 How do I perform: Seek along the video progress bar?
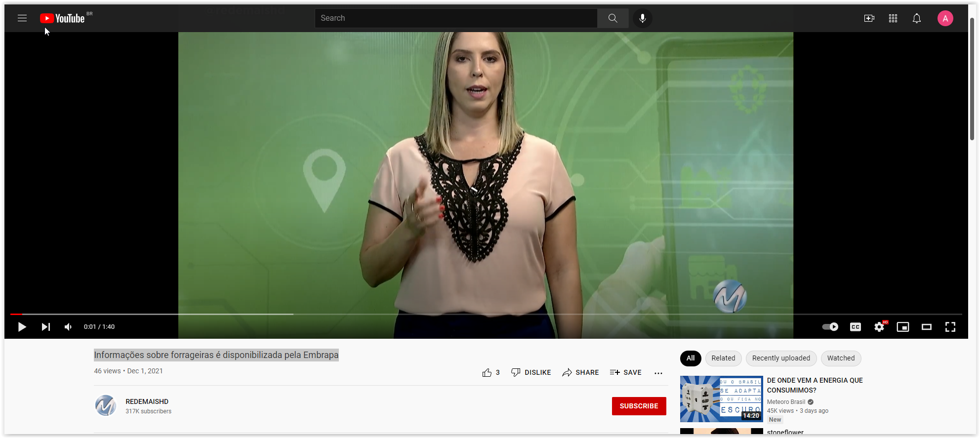[486, 314]
